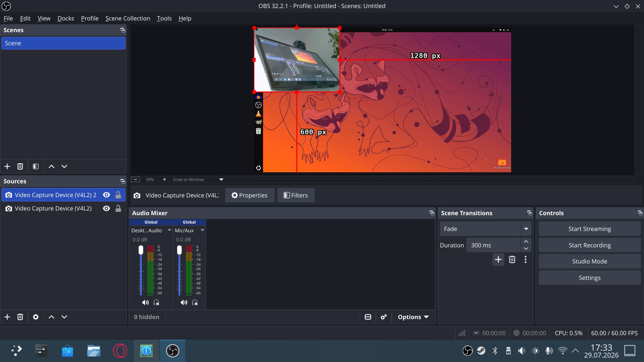Viewport: 644px width, 362px height.
Task: Click Start Streaming
Action: [590, 229]
